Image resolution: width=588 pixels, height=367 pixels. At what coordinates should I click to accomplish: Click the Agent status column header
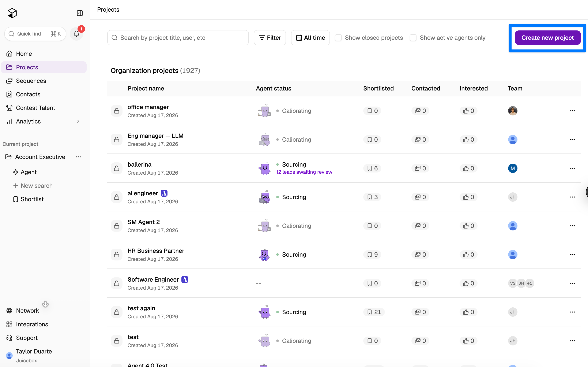tap(274, 88)
